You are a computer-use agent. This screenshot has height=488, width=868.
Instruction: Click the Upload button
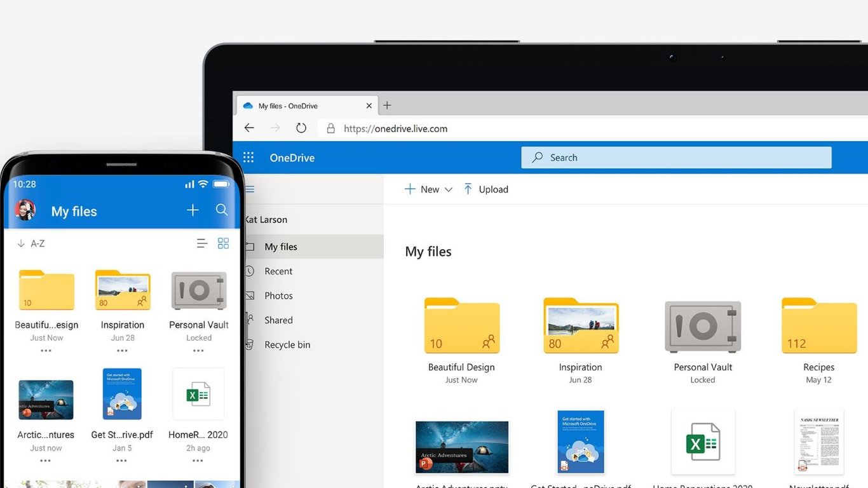point(486,189)
